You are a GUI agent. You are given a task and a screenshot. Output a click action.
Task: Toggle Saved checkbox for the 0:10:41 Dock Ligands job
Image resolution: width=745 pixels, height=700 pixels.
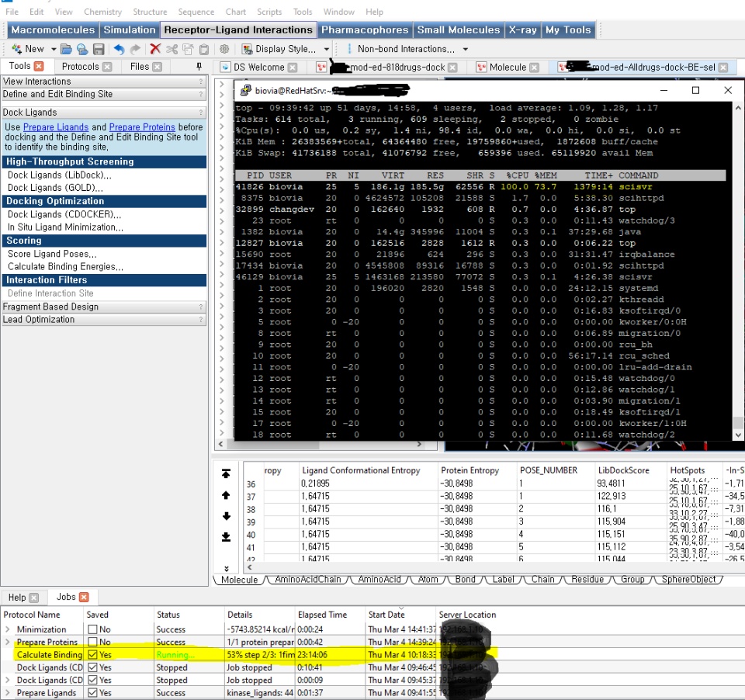pos(92,667)
